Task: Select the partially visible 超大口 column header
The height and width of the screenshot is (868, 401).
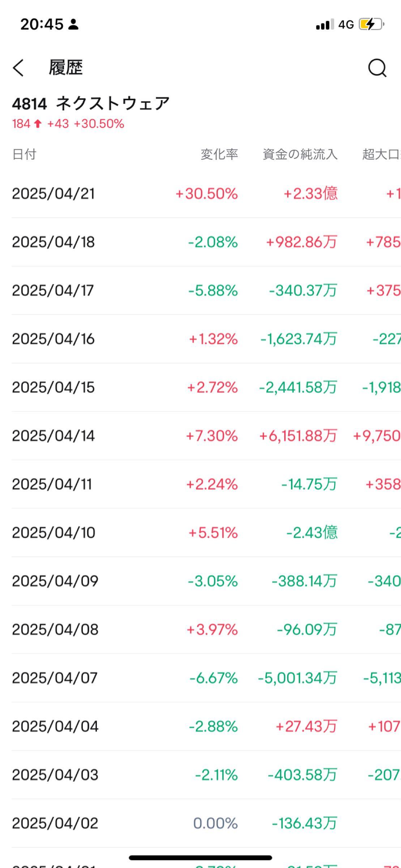Action: click(381, 154)
